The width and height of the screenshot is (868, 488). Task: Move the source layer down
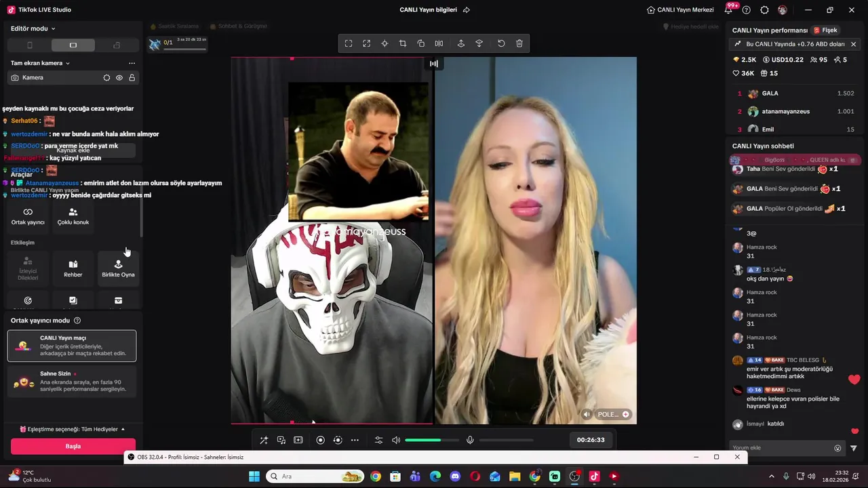click(x=479, y=43)
